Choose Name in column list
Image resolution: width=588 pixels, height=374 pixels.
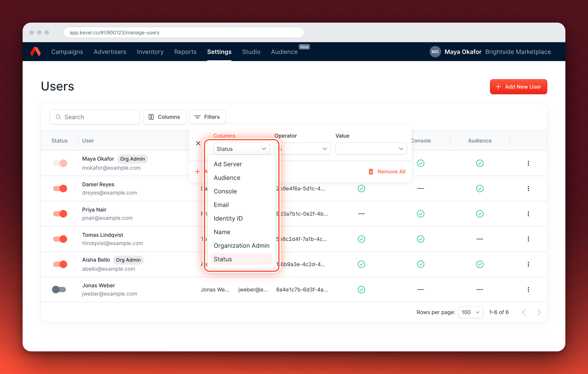[241, 232]
